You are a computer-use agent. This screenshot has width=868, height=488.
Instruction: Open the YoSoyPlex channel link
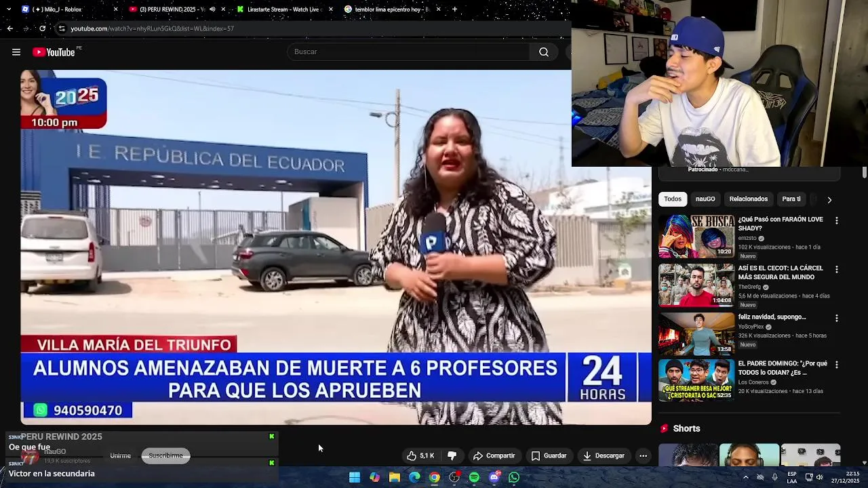point(751,327)
